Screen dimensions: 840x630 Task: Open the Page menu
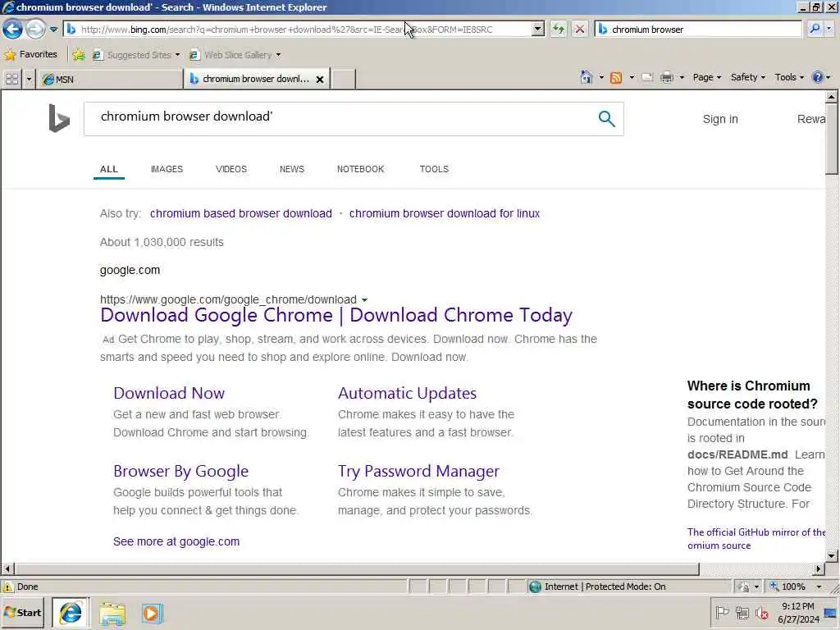click(x=706, y=78)
